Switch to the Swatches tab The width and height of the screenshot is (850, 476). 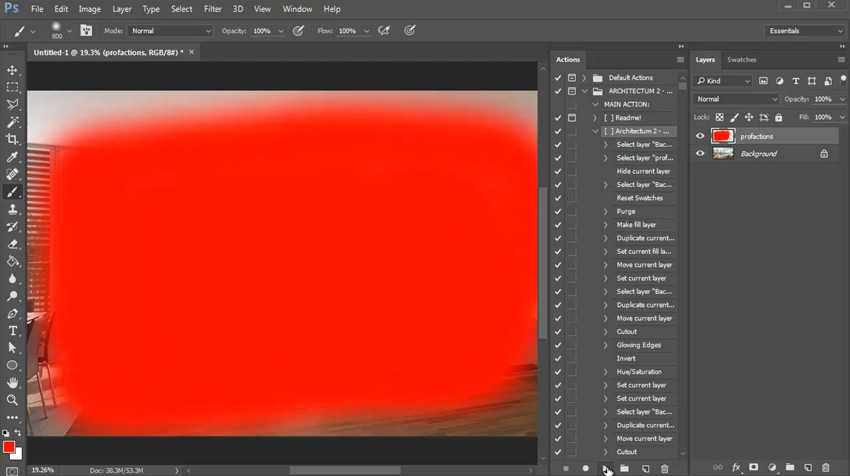[x=741, y=60]
